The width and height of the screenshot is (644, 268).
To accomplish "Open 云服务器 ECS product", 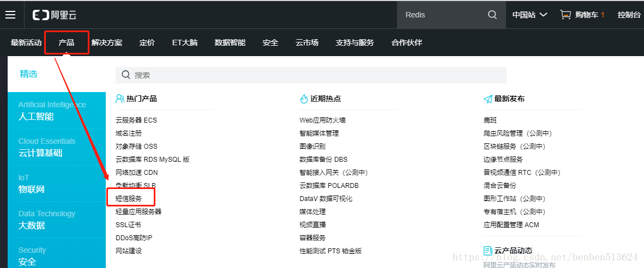I will (x=136, y=120).
